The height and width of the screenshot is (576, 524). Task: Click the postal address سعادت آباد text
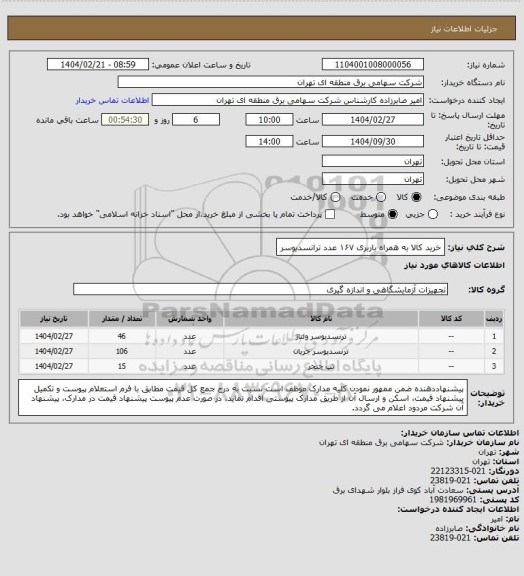tap(399, 490)
